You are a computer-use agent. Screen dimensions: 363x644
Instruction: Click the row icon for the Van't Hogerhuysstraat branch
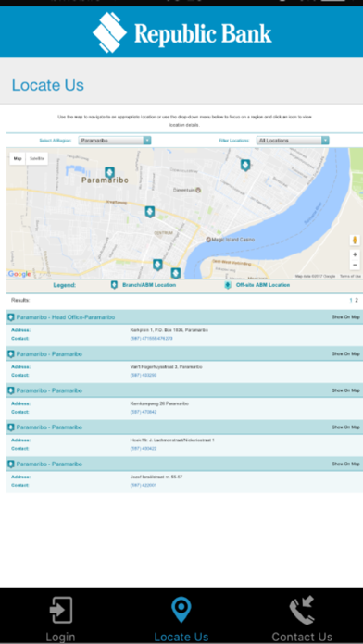click(x=11, y=354)
